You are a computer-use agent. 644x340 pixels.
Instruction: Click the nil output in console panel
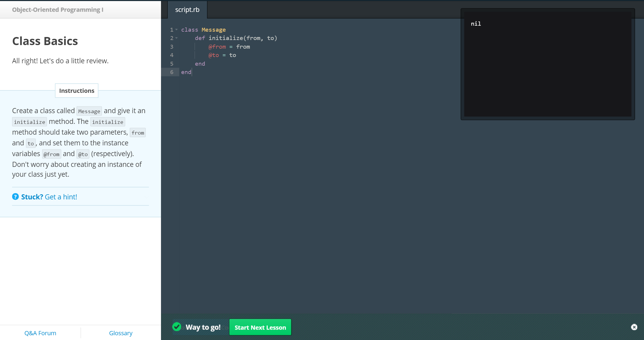click(476, 24)
